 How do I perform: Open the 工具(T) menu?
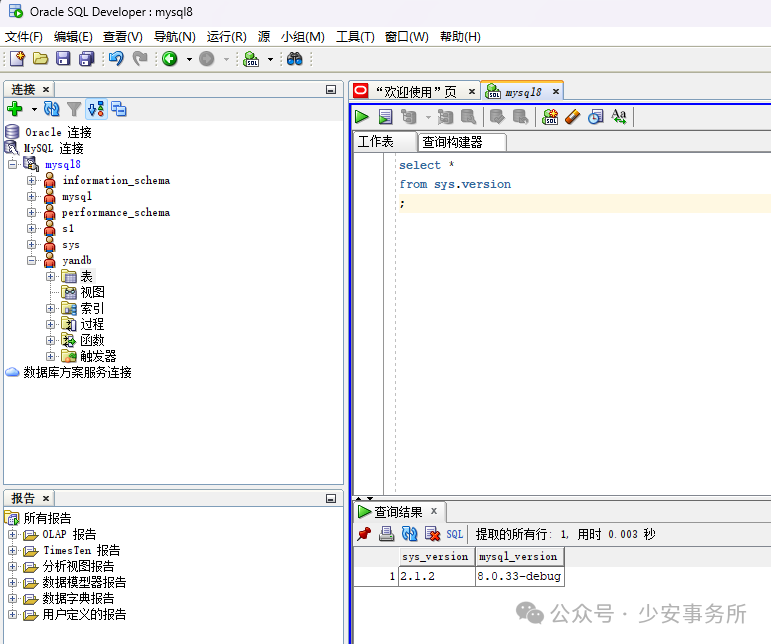click(x=355, y=37)
